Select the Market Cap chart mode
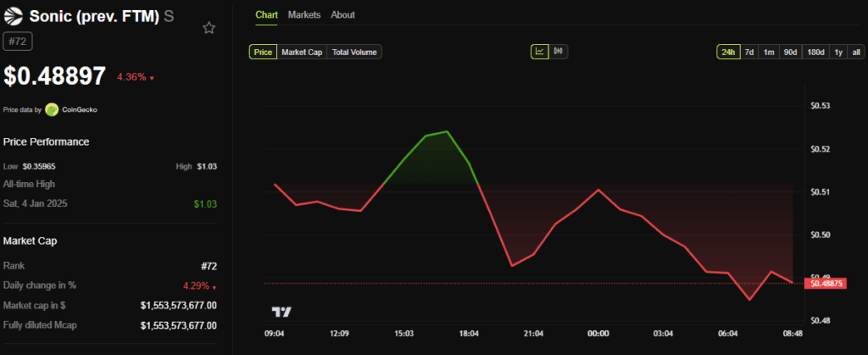Screen dimensions: 868x355 [x=302, y=52]
